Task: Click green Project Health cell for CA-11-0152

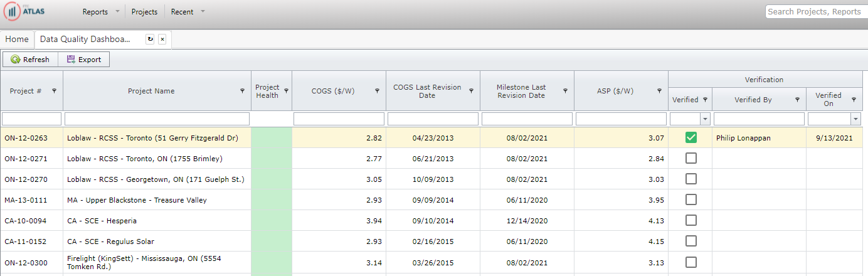Action: pos(272,241)
